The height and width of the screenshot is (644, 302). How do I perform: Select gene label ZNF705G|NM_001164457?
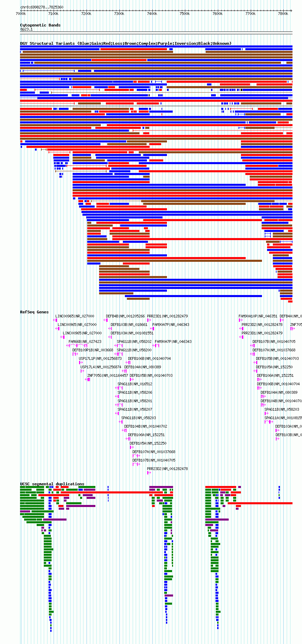coord(108,375)
